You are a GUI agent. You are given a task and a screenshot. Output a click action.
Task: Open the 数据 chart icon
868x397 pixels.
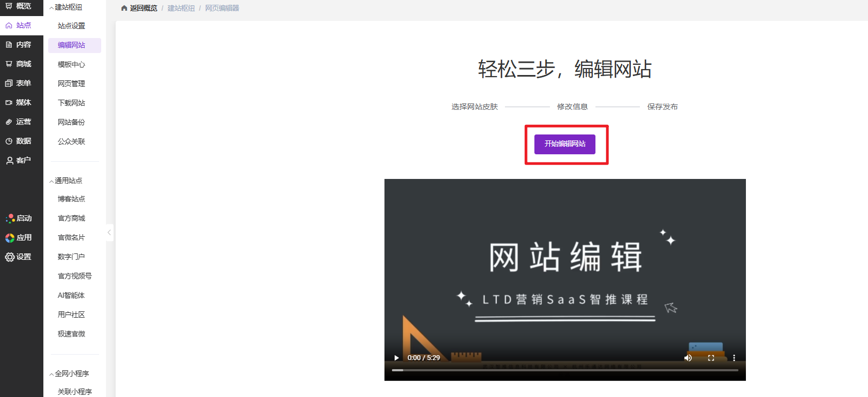click(9, 141)
